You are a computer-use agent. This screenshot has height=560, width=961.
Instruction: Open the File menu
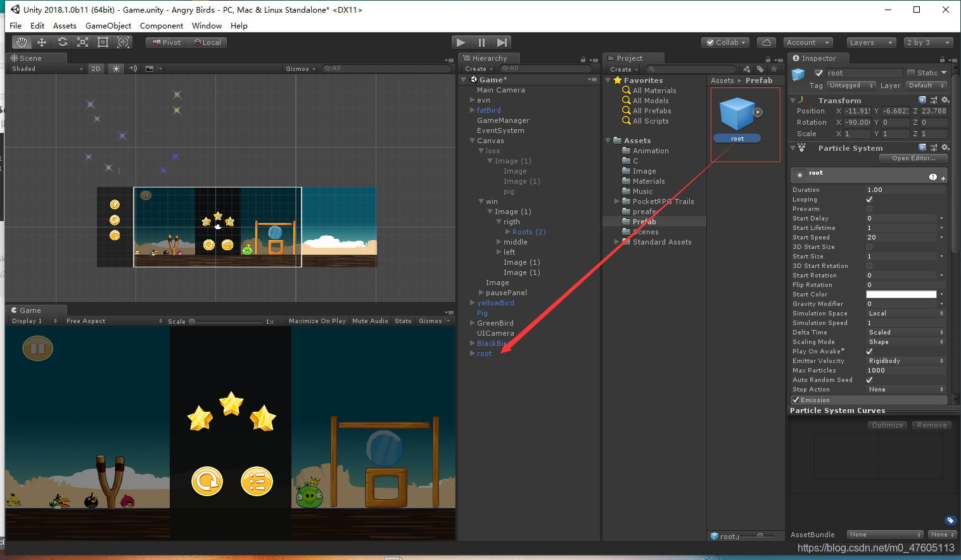16,26
